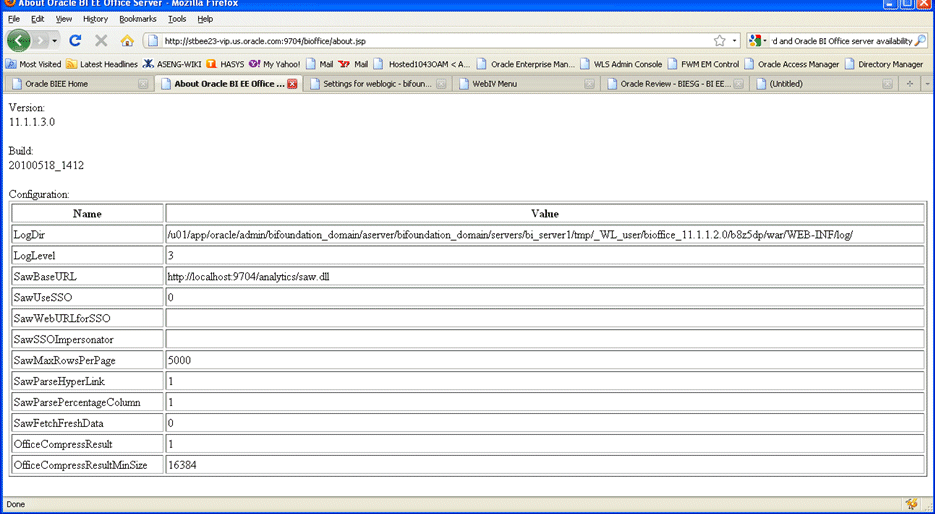Stop loading the page
Viewport: 935px width, 514px height.
pyautogui.click(x=101, y=41)
